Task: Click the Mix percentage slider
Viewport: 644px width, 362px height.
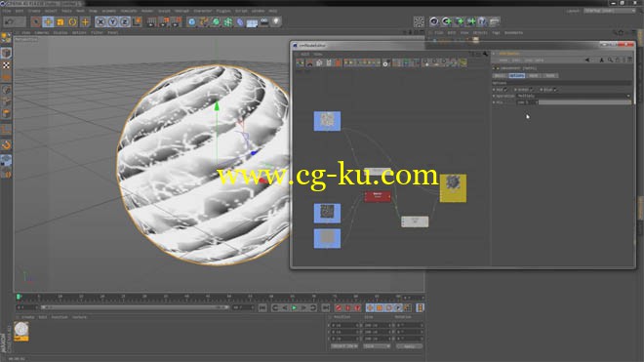Action: (584, 102)
